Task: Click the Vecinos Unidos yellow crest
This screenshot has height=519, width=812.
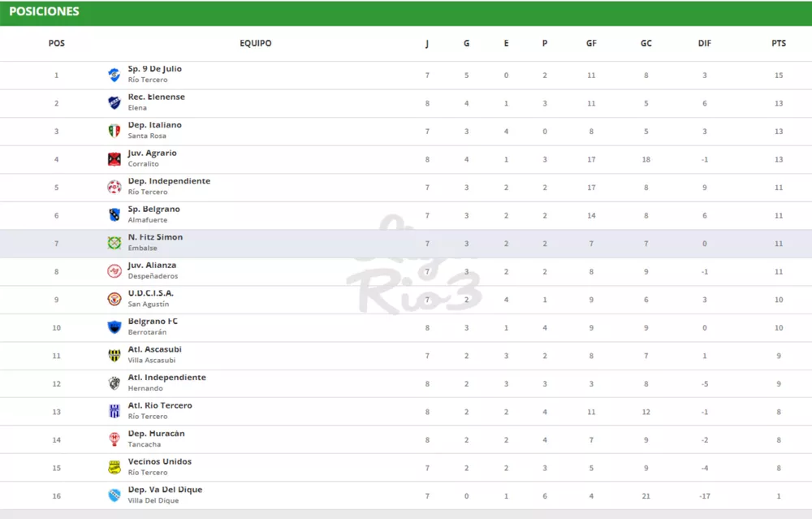Action: (x=114, y=467)
